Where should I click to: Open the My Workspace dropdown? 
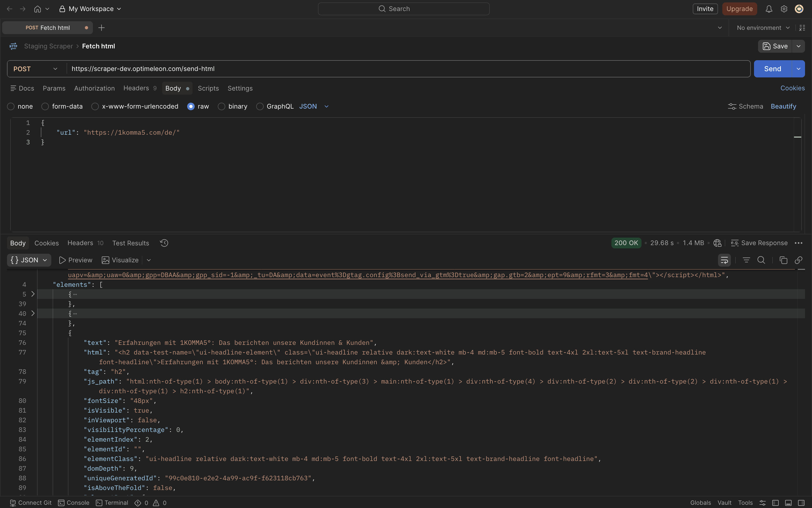pos(90,9)
